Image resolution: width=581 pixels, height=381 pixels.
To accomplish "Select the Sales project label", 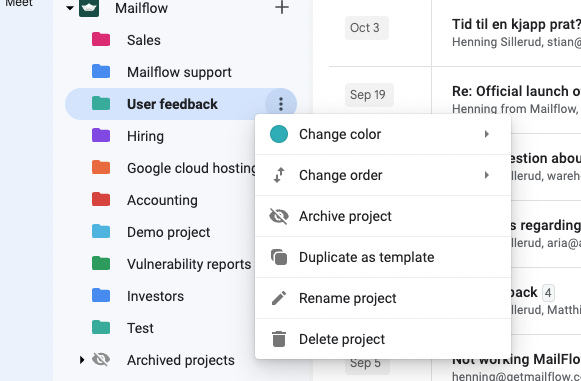I will pyautogui.click(x=144, y=40).
